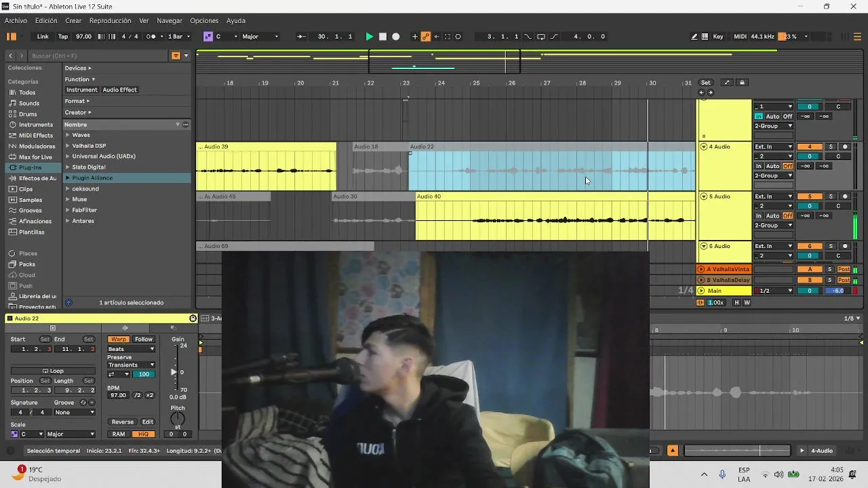Click the Link button
Image resolution: width=868 pixels, height=488 pixels.
click(43, 37)
